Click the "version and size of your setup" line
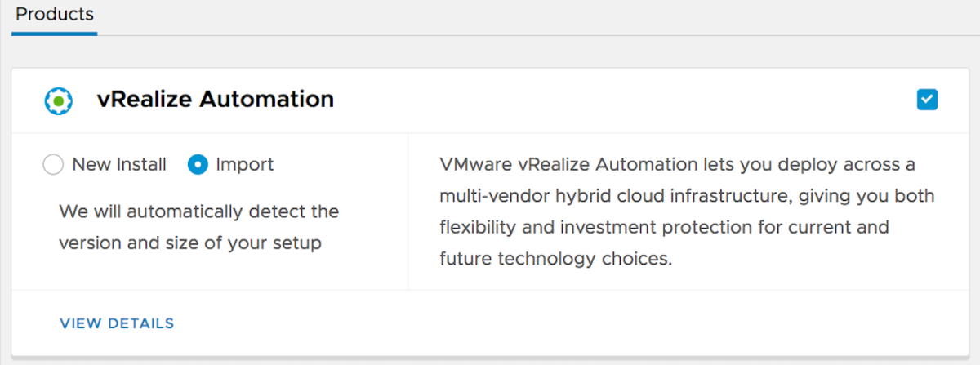The height and width of the screenshot is (365, 980). pos(189,243)
